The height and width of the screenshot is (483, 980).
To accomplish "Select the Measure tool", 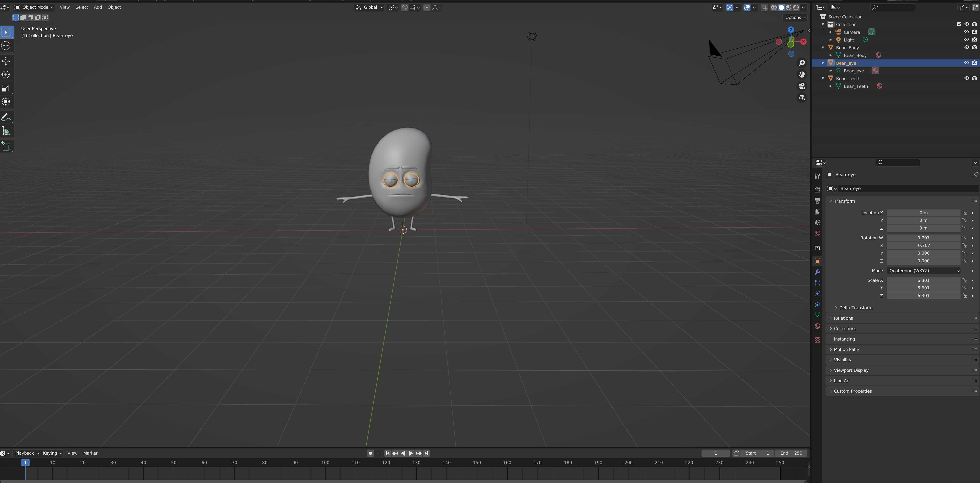I will 6,131.
